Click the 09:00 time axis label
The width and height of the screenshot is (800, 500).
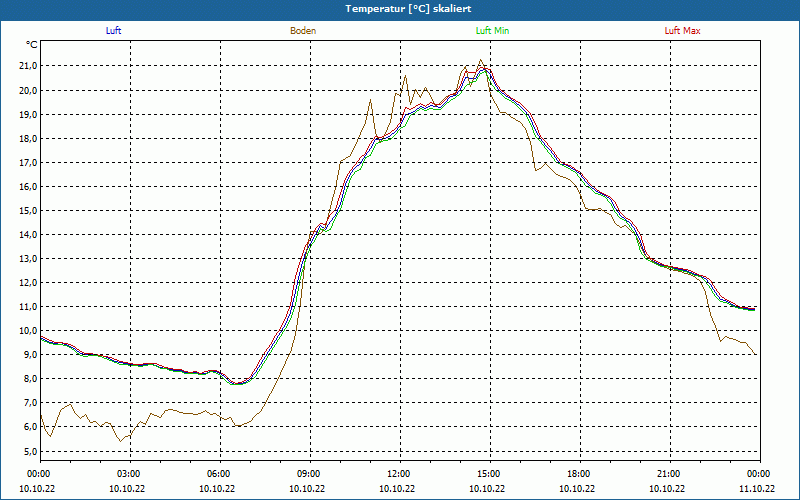pos(310,474)
